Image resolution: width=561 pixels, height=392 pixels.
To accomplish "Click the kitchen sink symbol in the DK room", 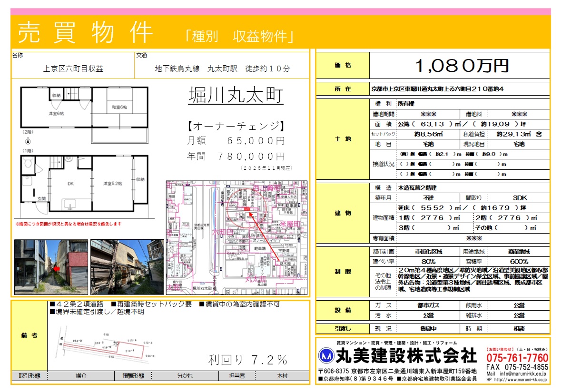I will (x=70, y=205).
